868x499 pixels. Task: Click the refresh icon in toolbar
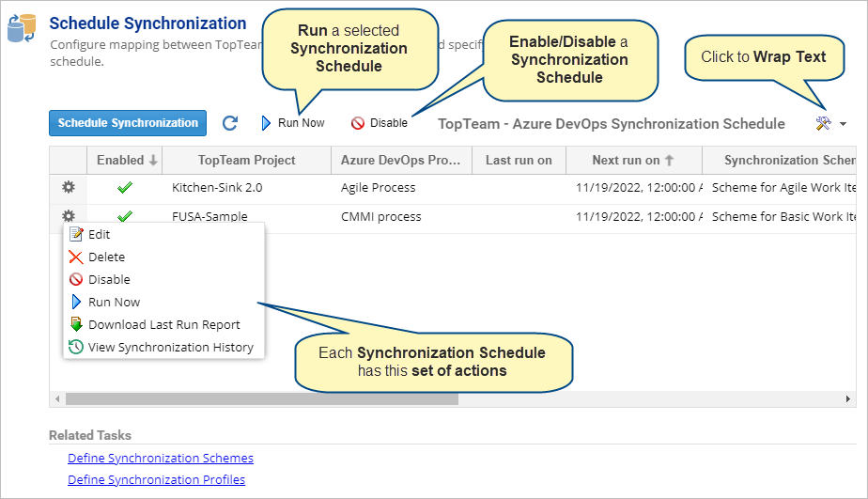click(x=230, y=123)
